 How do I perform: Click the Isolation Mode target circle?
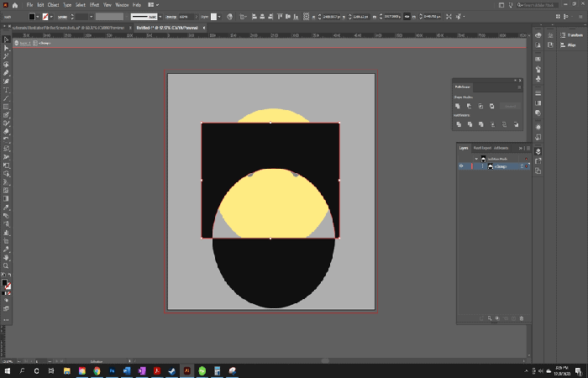(x=526, y=159)
